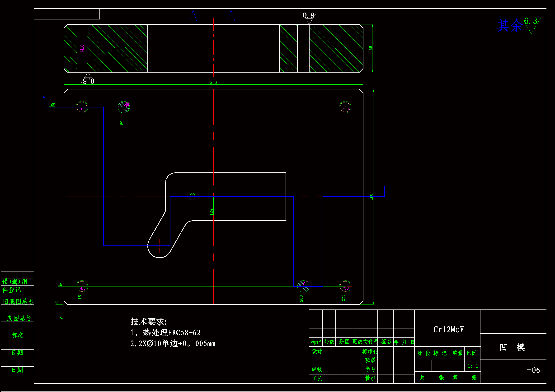Select the 技术要求 heading text
Viewport: 555px width, 392px height.
click(148, 322)
